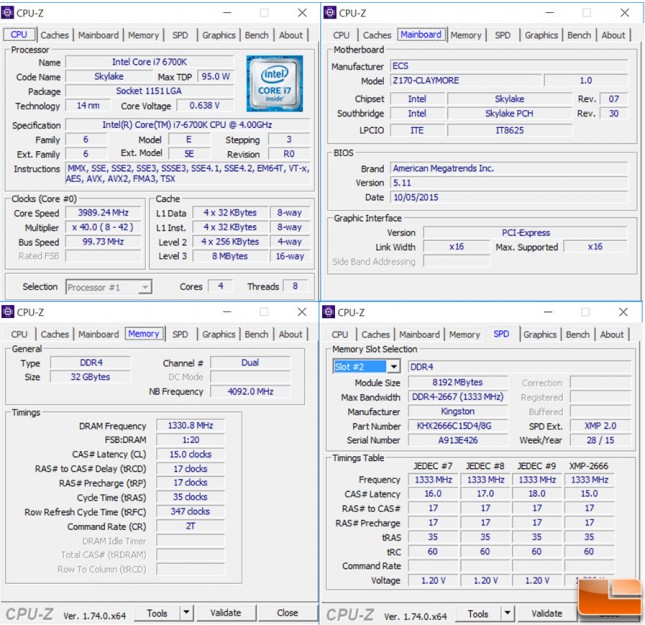The height and width of the screenshot is (625, 645).
Task: Open Mainboard tab in the SPD window
Action: [x=419, y=335]
